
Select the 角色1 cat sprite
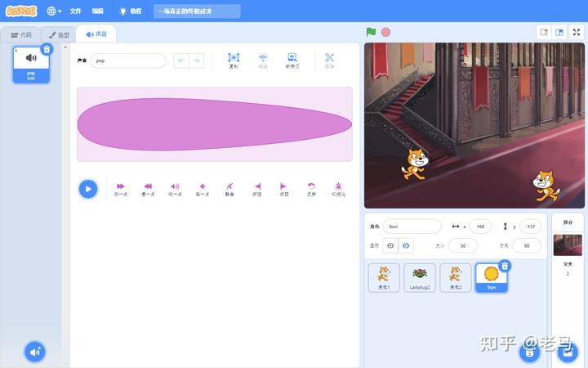384,277
